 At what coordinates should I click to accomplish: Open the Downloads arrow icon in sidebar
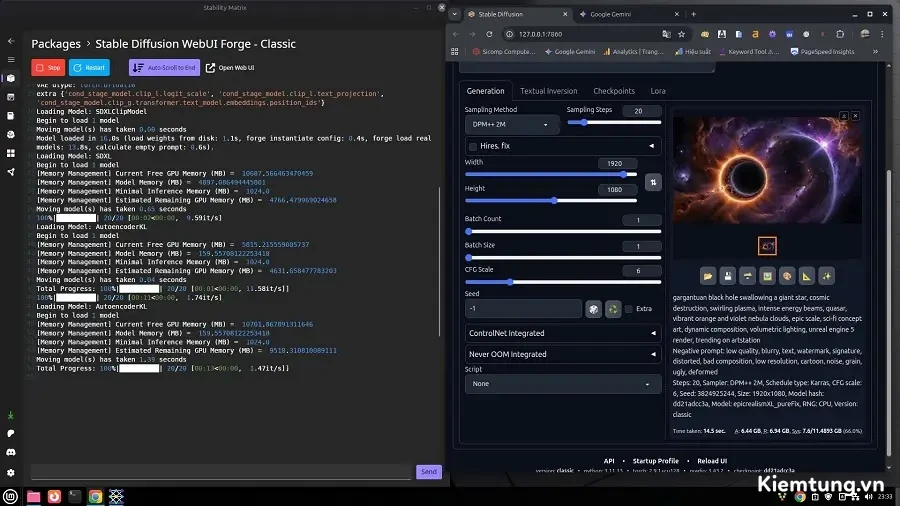(x=11, y=415)
